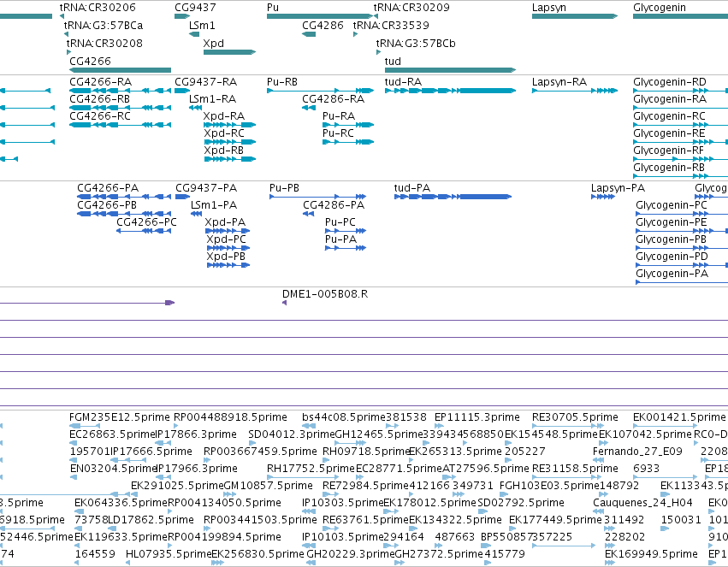The width and height of the screenshot is (728, 567).
Task: Click the Glycogenin-PD protein label
Action: tap(672, 256)
